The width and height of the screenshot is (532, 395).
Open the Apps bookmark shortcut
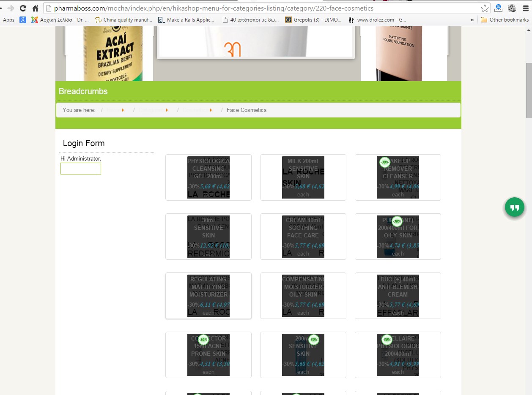8,20
